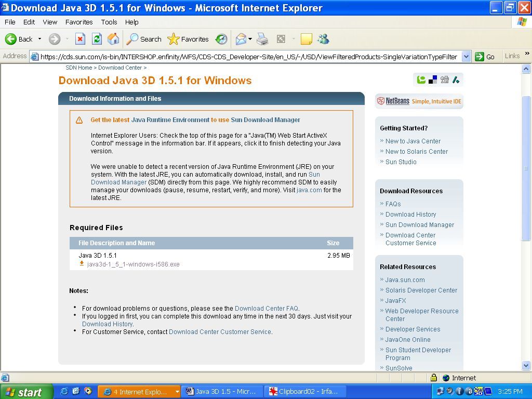
Task: Switch to Java 3D 1.5 - Micr... taskbar window
Action: click(x=222, y=392)
